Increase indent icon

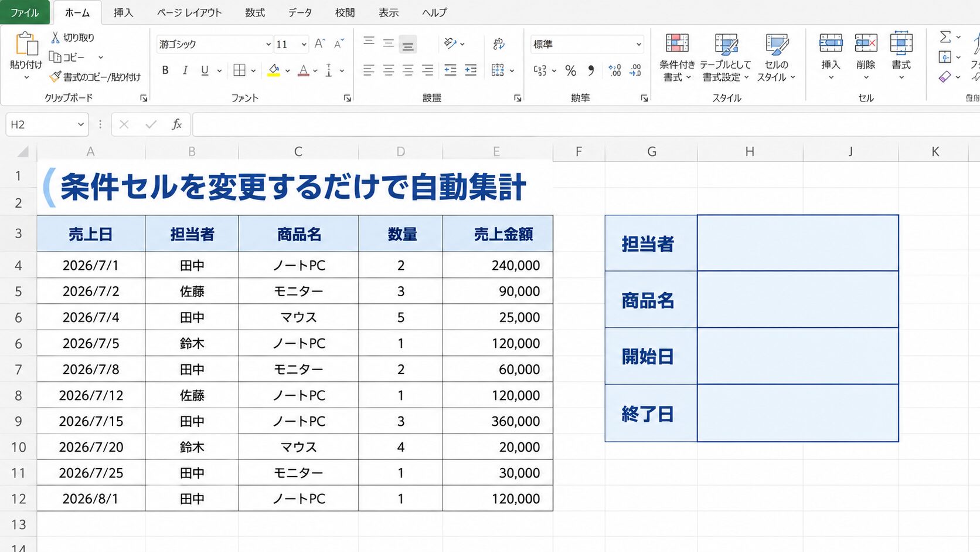(x=471, y=70)
